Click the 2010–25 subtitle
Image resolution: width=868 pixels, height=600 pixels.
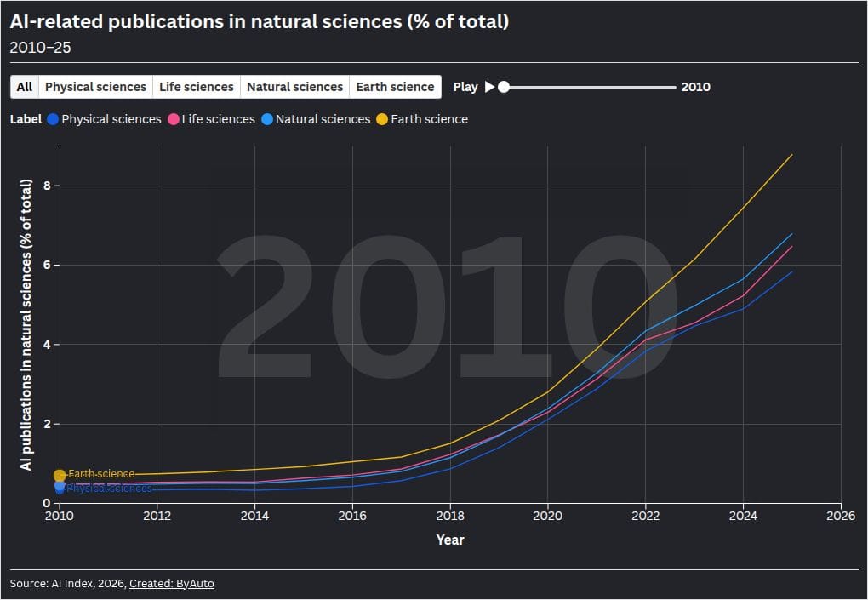click(x=40, y=48)
